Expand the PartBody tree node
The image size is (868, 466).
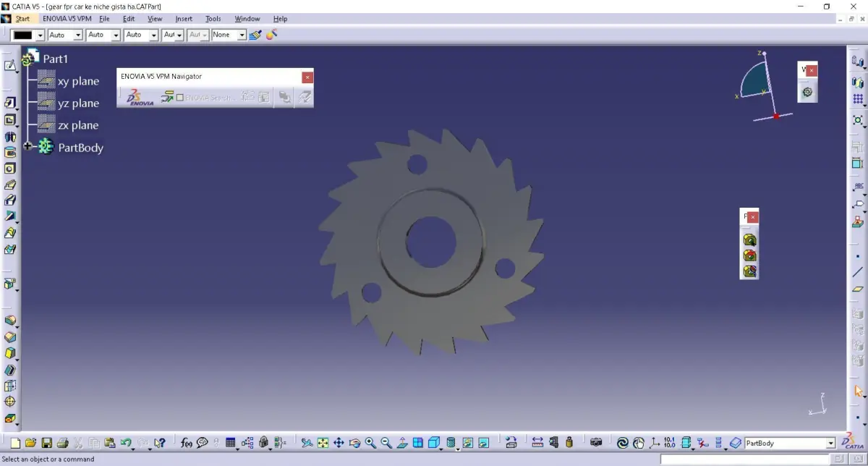click(x=28, y=147)
